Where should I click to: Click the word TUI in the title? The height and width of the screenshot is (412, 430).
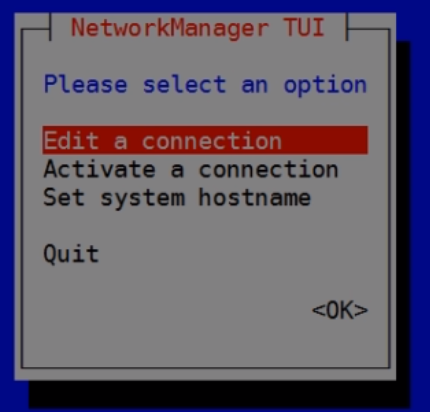click(304, 27)
